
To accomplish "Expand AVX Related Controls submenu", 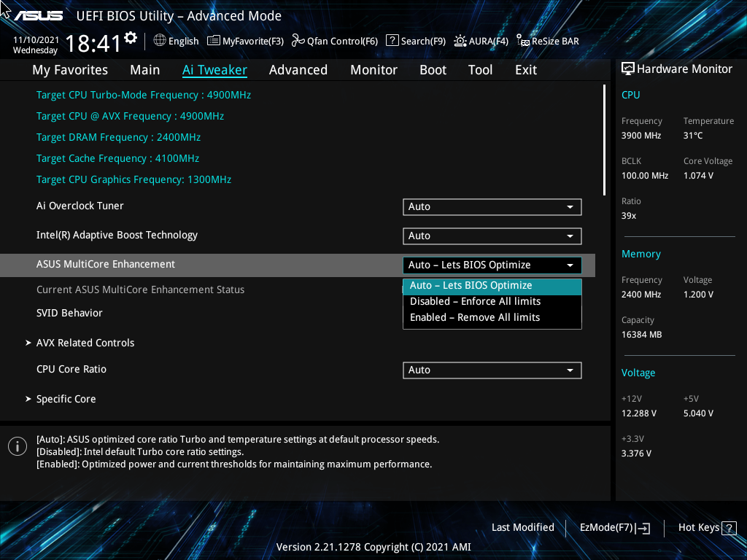I will coord(85,343).
